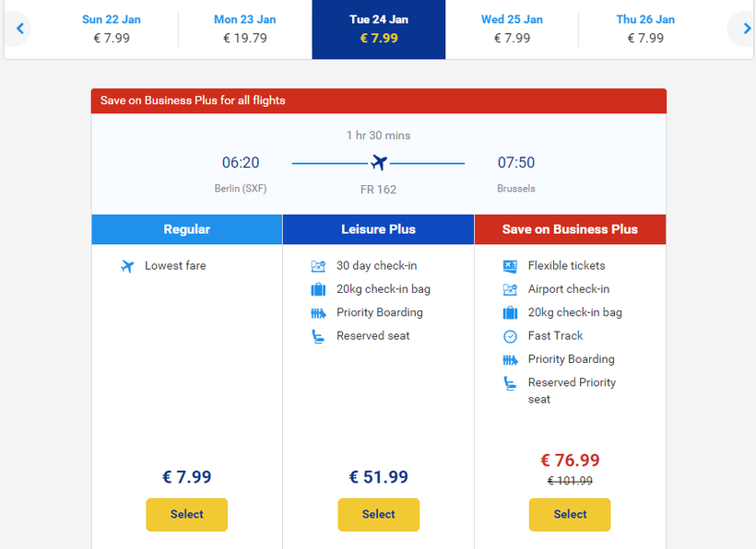Image resolution: width=756 pixels, height=549 pixels.
Task: Click Leisure Plus 20kg check-in bag icon
Action: tap(318, 289)
